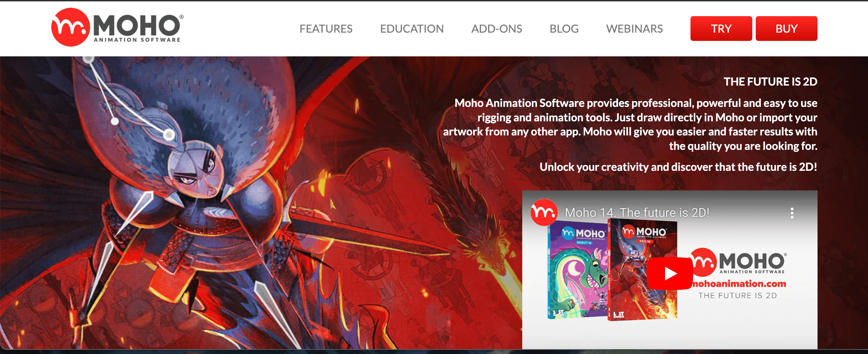The width and height of the screenshot is (868, 354).
Task: Click the 'THE FUTURE IS 2D' heading
Action: tap(770, 82)
